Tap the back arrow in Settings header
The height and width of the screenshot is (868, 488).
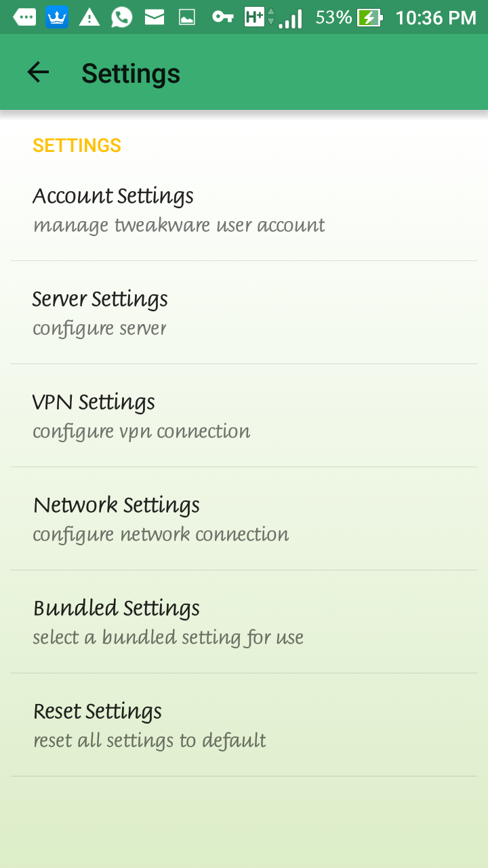tap(38, 72)
